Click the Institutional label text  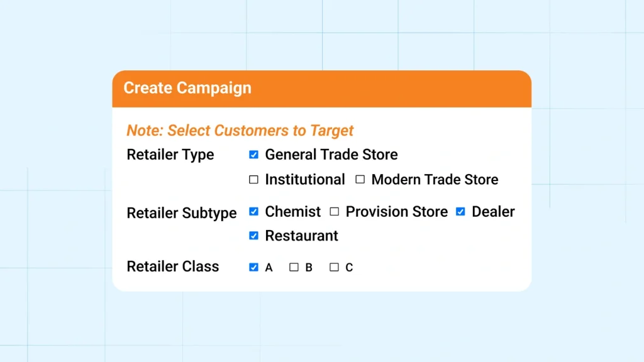point(305,179)
